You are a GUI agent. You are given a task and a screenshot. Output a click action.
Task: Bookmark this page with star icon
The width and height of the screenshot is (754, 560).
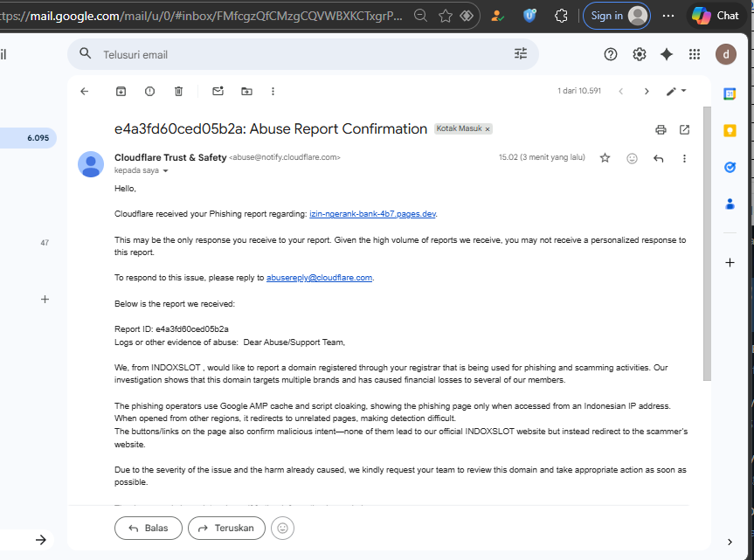tap(446, 16)
